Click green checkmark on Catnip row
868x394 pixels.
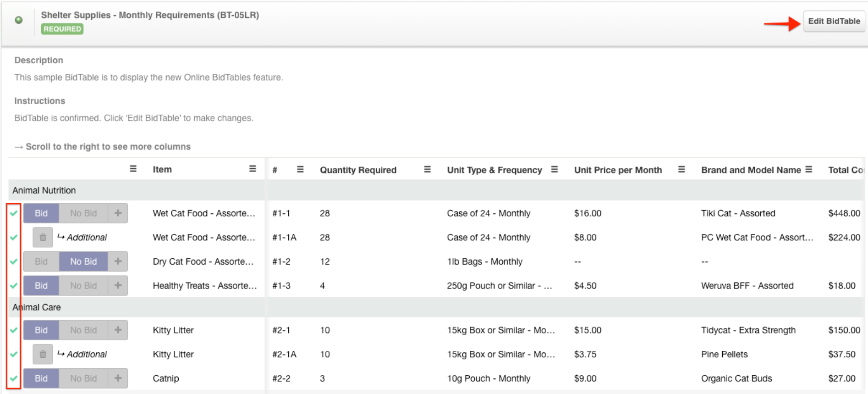tap(14, 378)
